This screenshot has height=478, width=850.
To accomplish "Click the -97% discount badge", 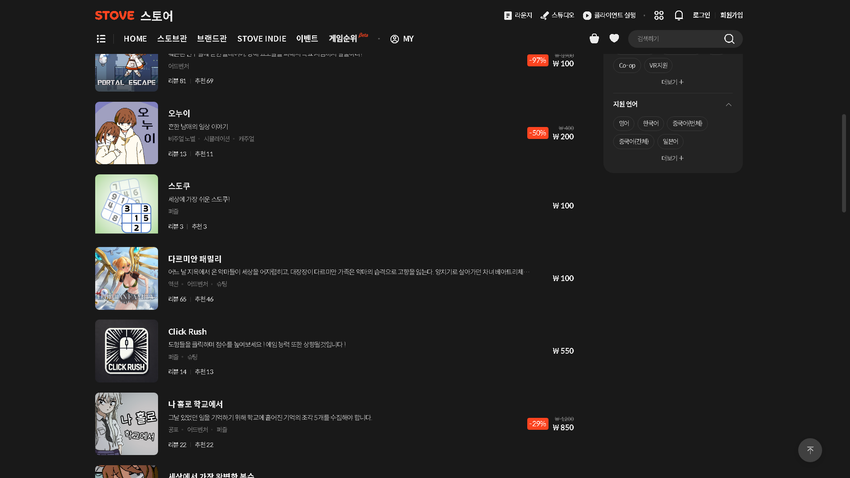I will tap(537, 60).
